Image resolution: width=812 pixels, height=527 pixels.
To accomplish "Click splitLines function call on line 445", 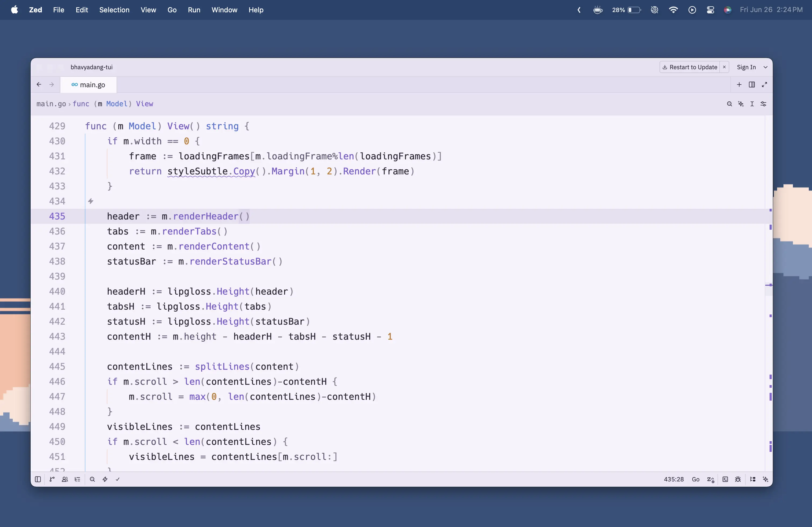I will [x=222, y=367].
